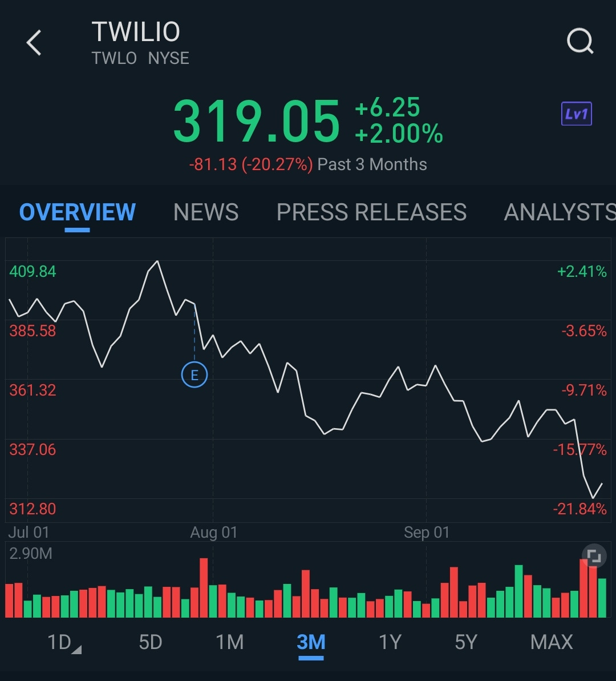Viewport: 616px width, 681px height.
Task: Tap the -3.65% percent axis label
Action: pyautogui.click(x=584, y=332)
